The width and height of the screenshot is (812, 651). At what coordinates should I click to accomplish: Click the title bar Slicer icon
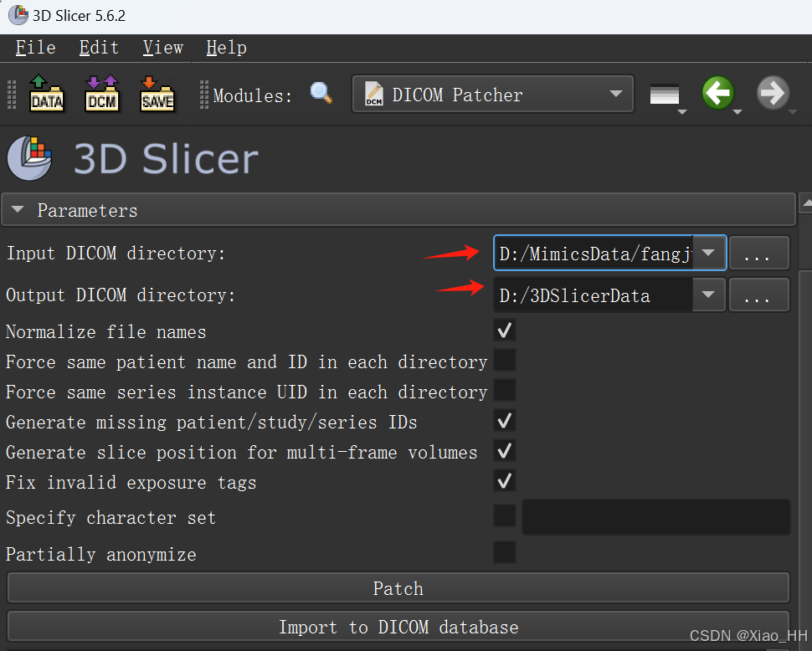[x=18, y=14]
